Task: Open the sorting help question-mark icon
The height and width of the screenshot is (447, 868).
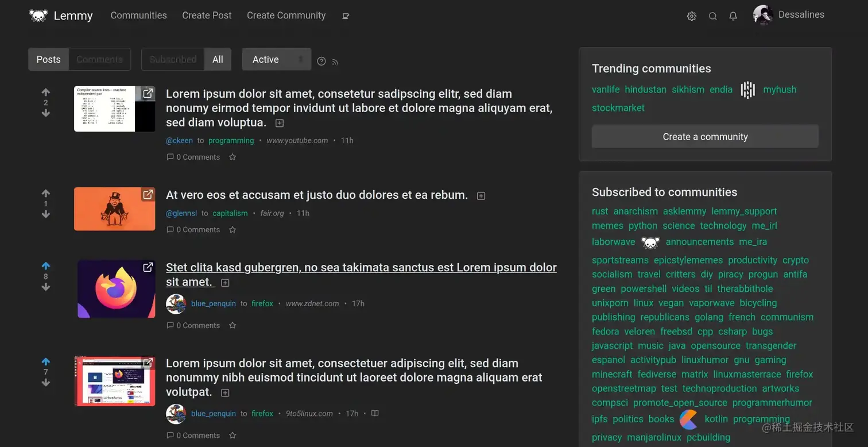Action: [x=321, y=61]
